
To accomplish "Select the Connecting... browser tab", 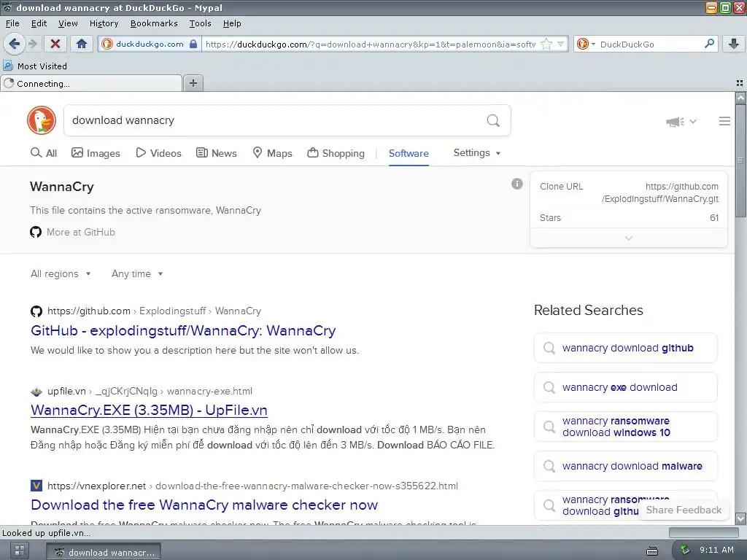I will pyautogui.click(x=91, y=83).
